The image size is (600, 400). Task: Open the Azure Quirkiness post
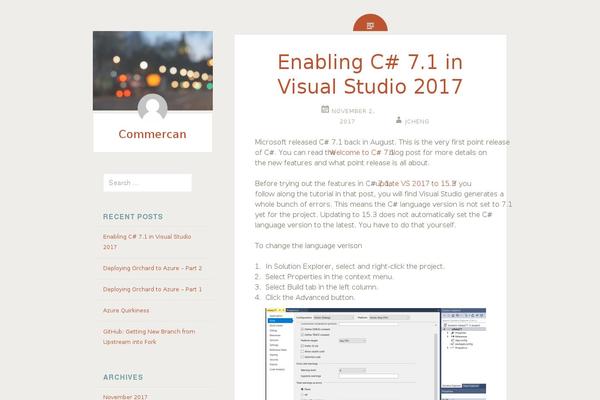pos(126,310)
